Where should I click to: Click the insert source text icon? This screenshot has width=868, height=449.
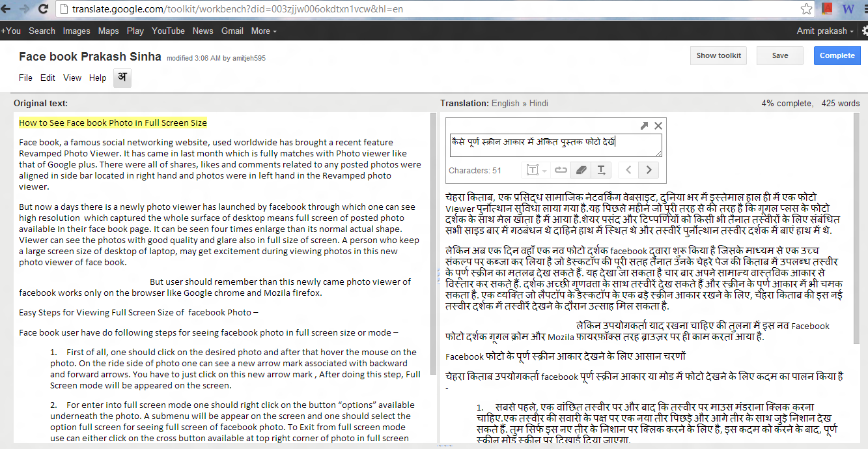coord(602,169)
